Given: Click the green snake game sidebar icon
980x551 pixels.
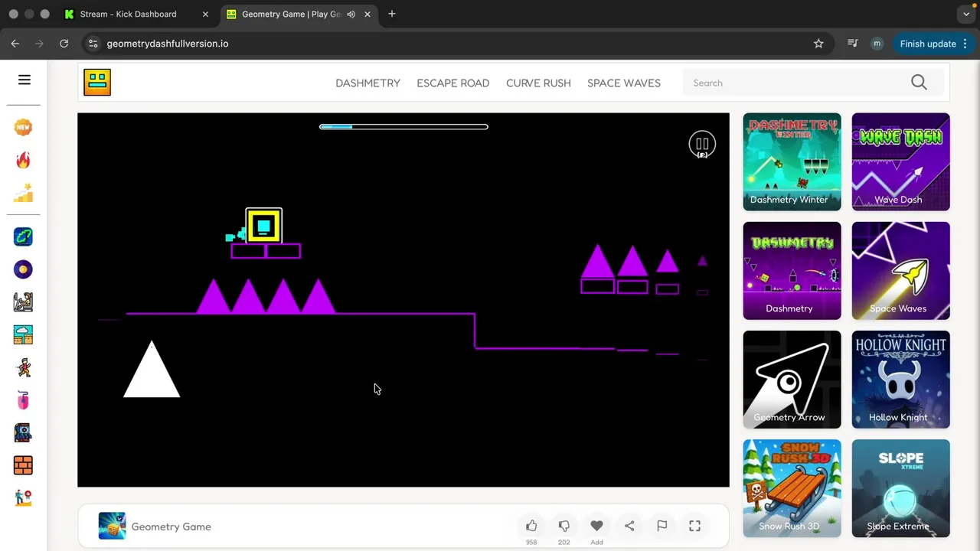Looking at the screenshot, I should pyautogui.click(x=23, y=236).
